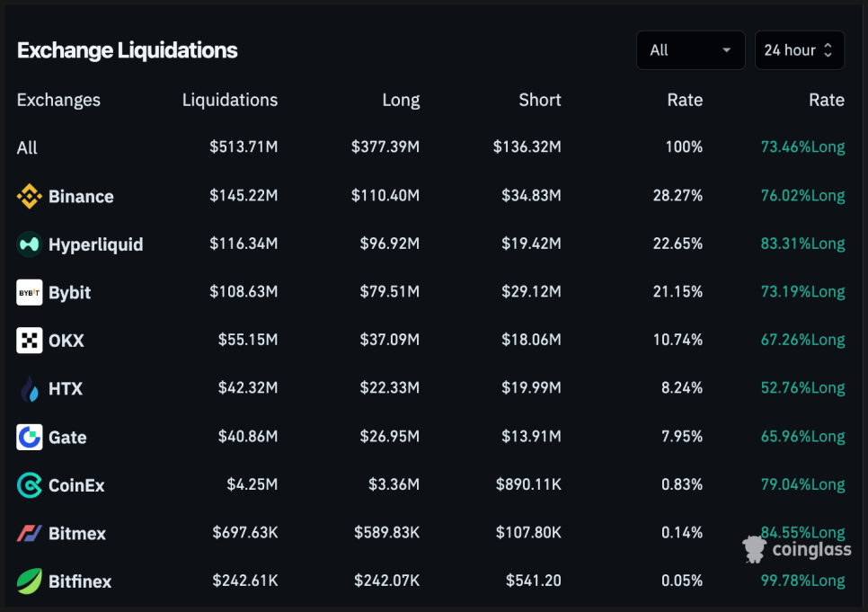Sort by the Liquidations column header
Viewport: 868px width, 612px height.
pos(230,100)
